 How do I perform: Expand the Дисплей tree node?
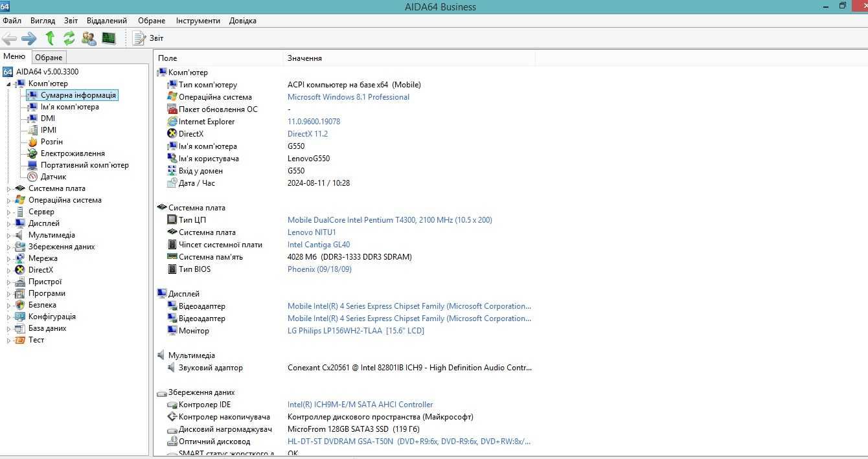click(x=9, y=223)
